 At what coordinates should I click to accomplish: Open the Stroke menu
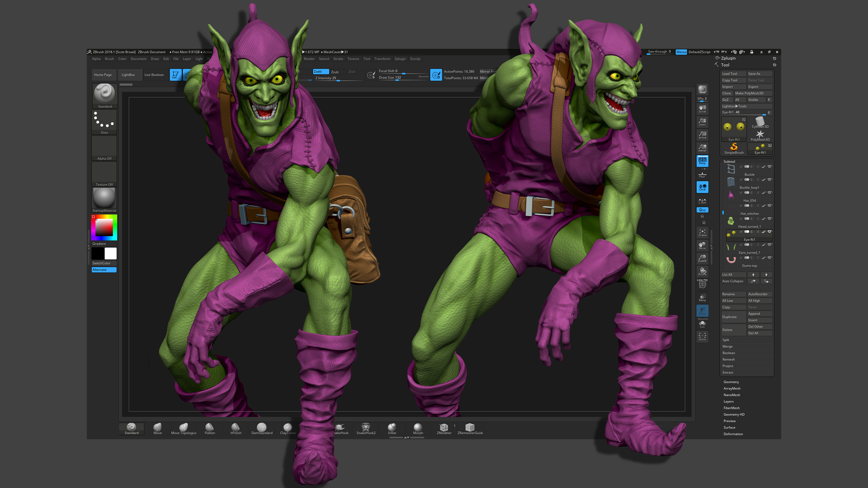click(x=338, y=59)
